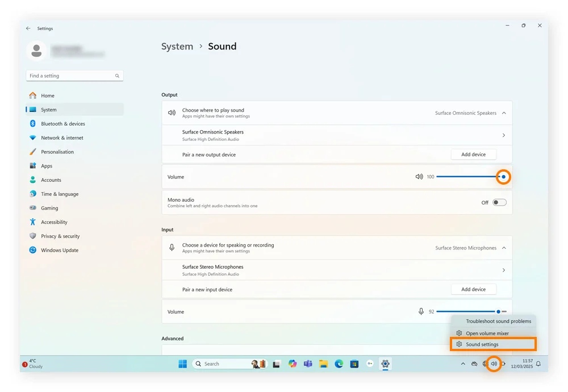
Task: Click the output volume slider handle
Action: tap(503, 177)
